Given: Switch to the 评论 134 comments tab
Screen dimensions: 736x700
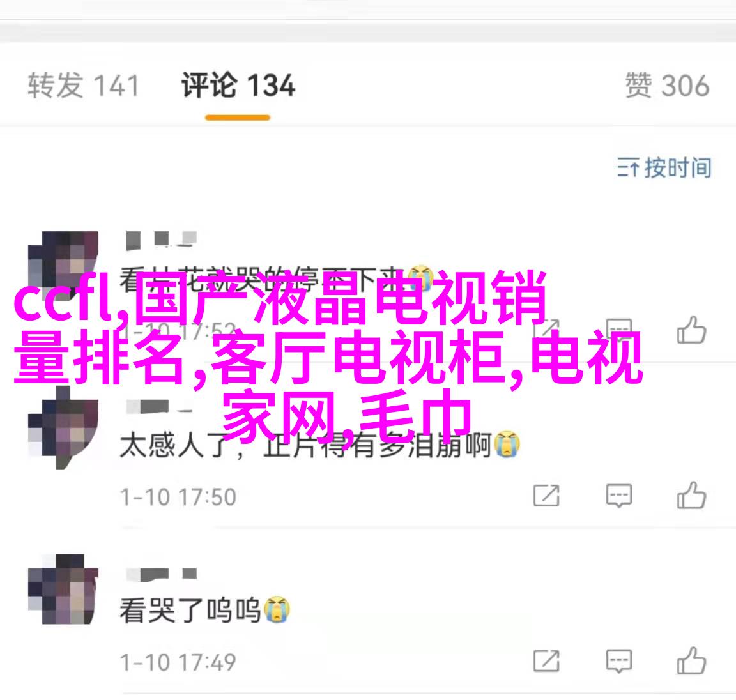Looking at the screenshot, I should click(x=238, y=86).
